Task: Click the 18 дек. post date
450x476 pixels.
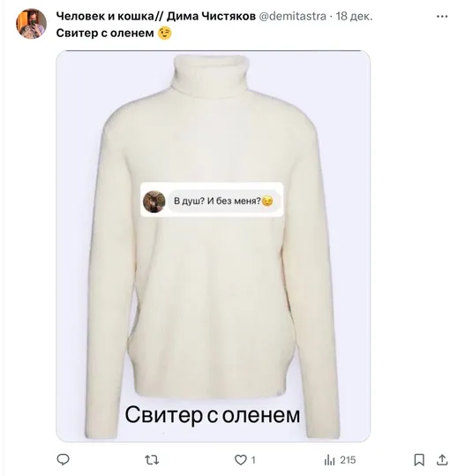Action: click(354, 16)
